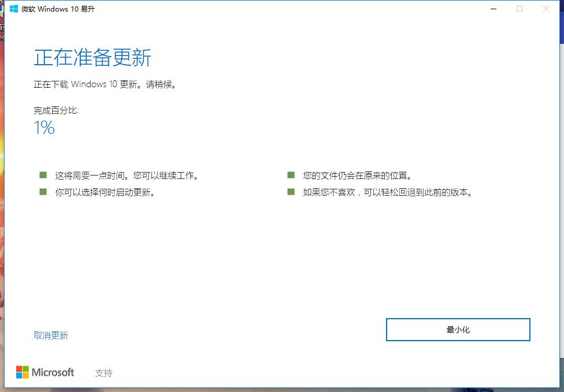Open the 支持 link

click(x=103, y=373)
